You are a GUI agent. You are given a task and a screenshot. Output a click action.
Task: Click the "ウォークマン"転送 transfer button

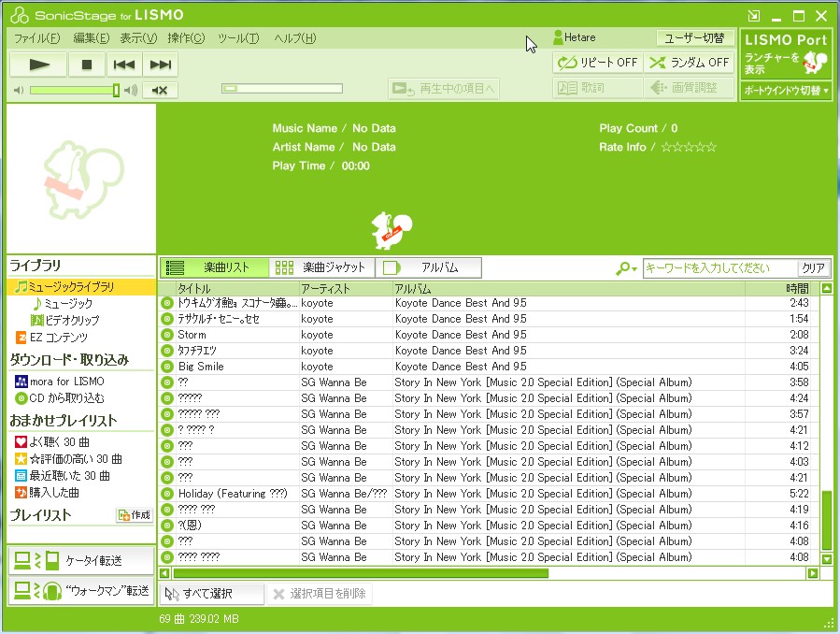[81, 591]
